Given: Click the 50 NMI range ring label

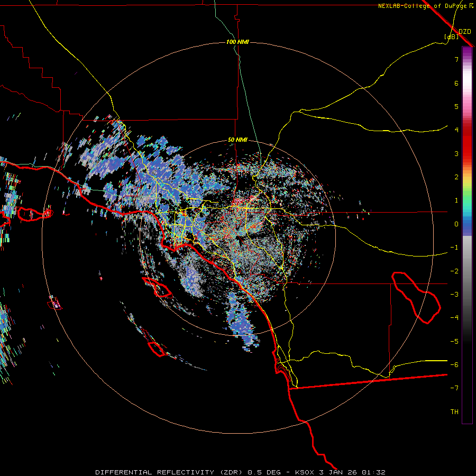Looking at the screenshot, I should click(237, 140).
